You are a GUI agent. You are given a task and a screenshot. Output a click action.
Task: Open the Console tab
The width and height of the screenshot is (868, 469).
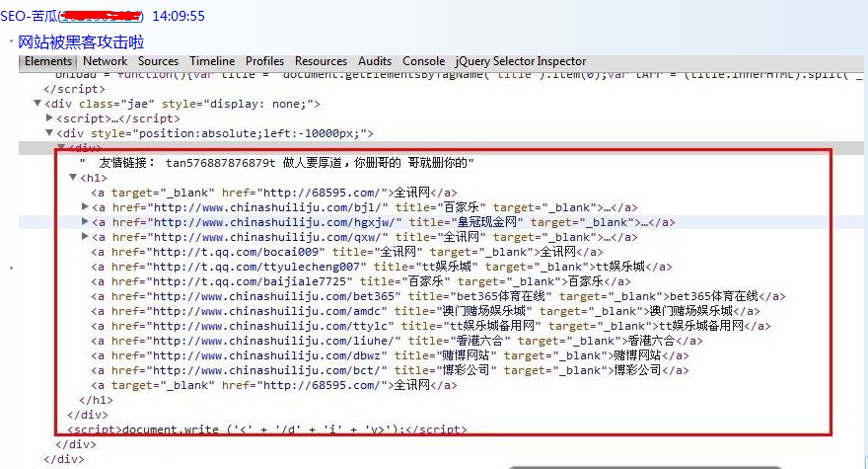423,61
